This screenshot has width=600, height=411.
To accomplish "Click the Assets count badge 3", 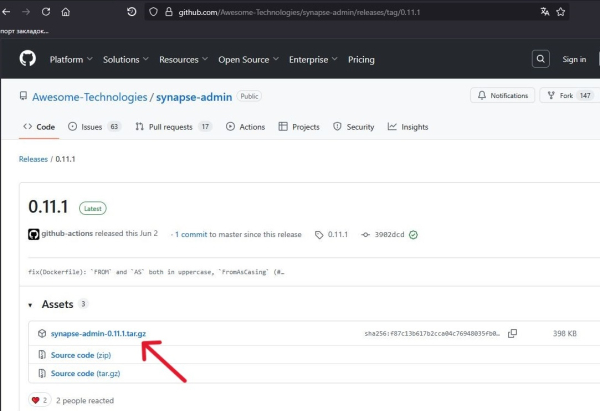I will click(x=83, y=304).
